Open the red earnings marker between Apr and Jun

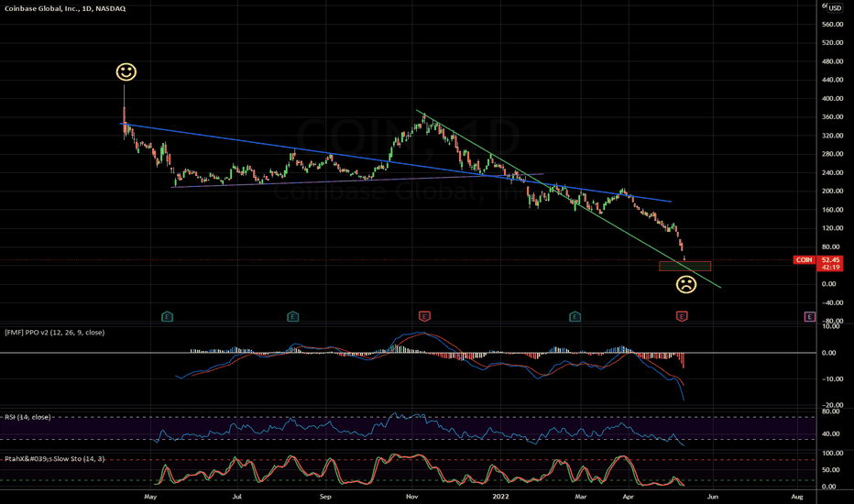(x=682, y=316)
